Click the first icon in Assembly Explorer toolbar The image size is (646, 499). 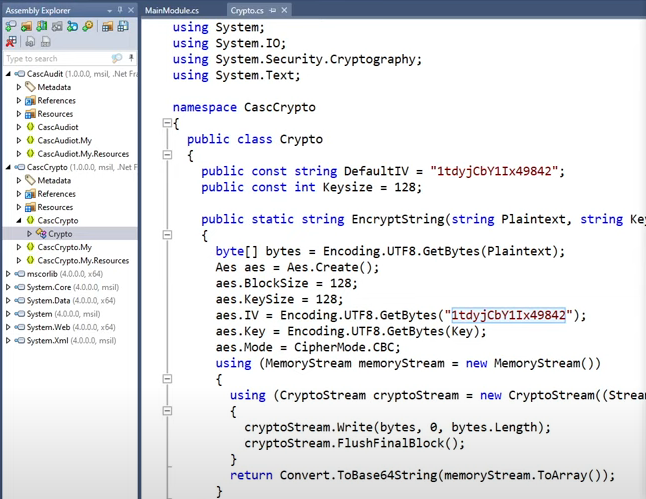point(11,26)
